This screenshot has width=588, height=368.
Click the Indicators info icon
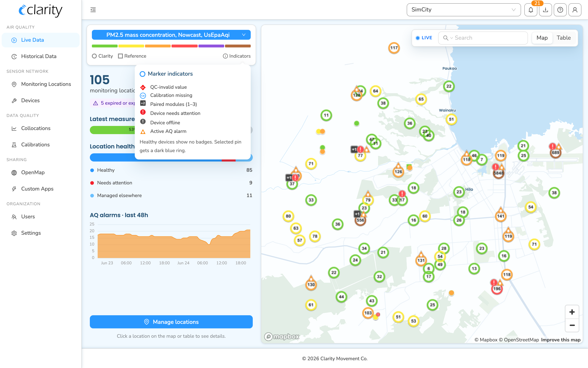[x=225, y=56]
